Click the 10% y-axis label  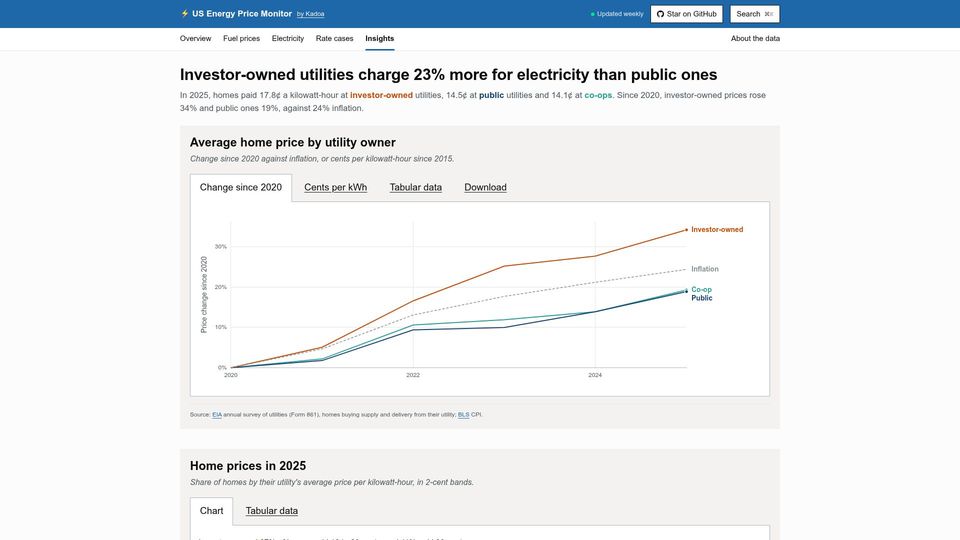point(220,327)
